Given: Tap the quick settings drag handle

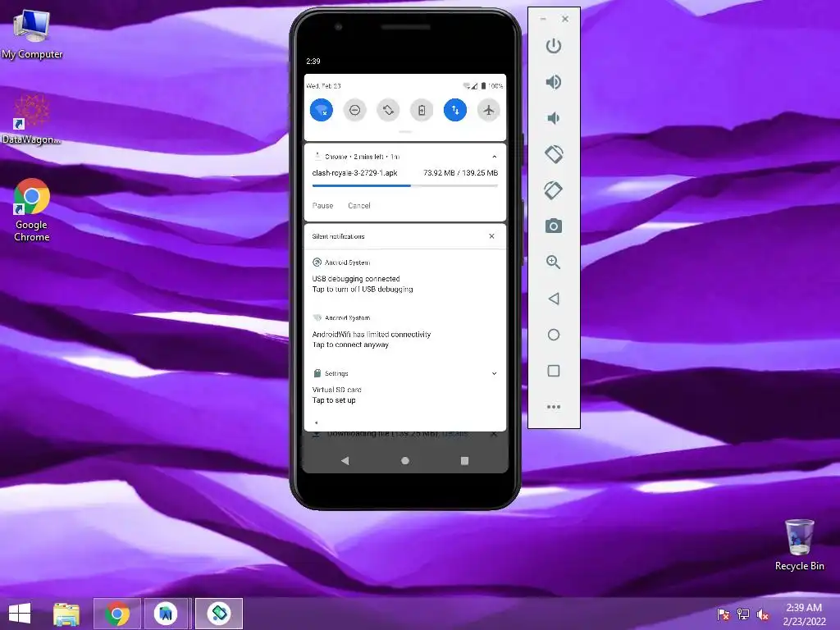Looking at the screenshot, I should tap(405, 132).
